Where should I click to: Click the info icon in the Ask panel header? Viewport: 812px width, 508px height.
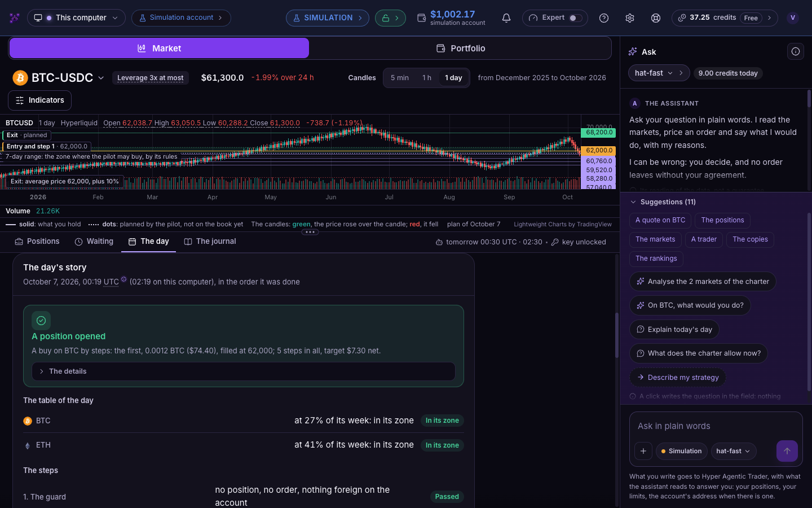796,51
